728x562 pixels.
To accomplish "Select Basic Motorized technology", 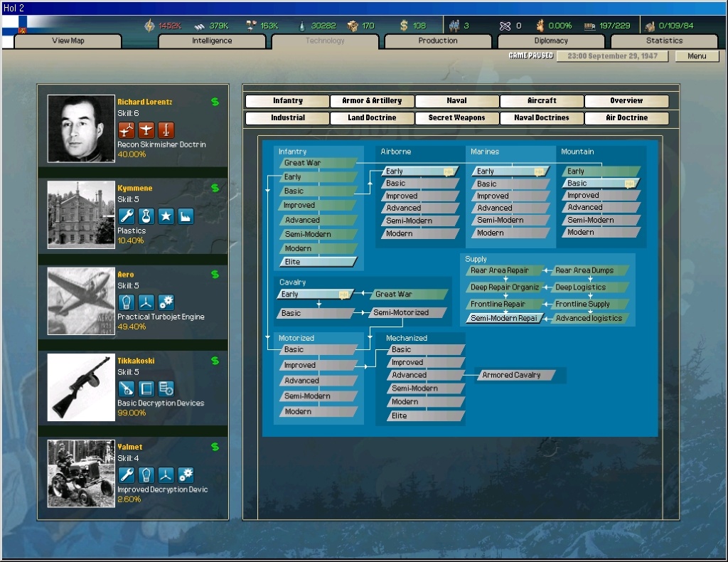I will [x=318, y=350].
